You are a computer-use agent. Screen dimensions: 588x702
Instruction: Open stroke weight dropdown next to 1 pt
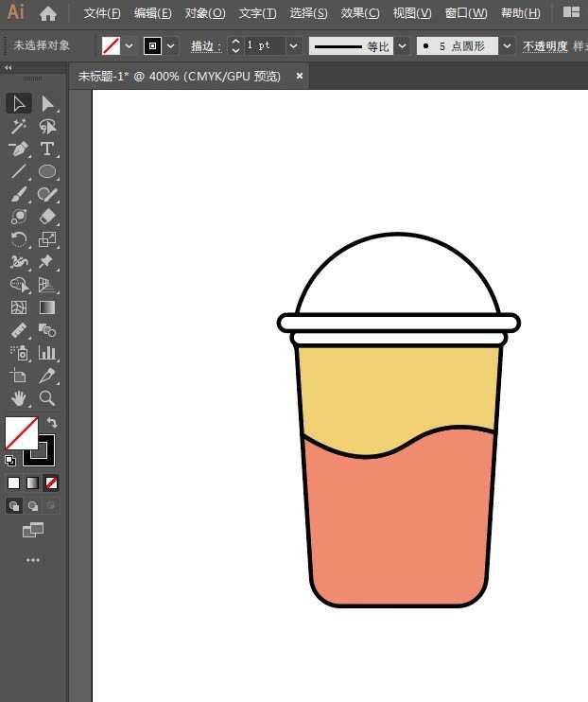tap(293, 45)
